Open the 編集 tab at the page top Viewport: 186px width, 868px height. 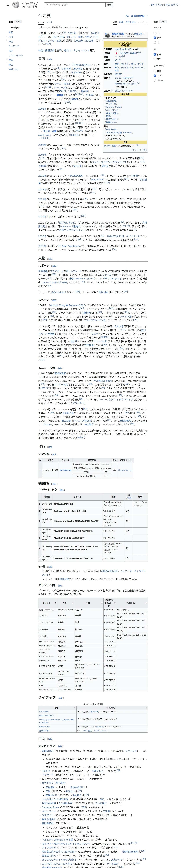click(x=121, y=22)
